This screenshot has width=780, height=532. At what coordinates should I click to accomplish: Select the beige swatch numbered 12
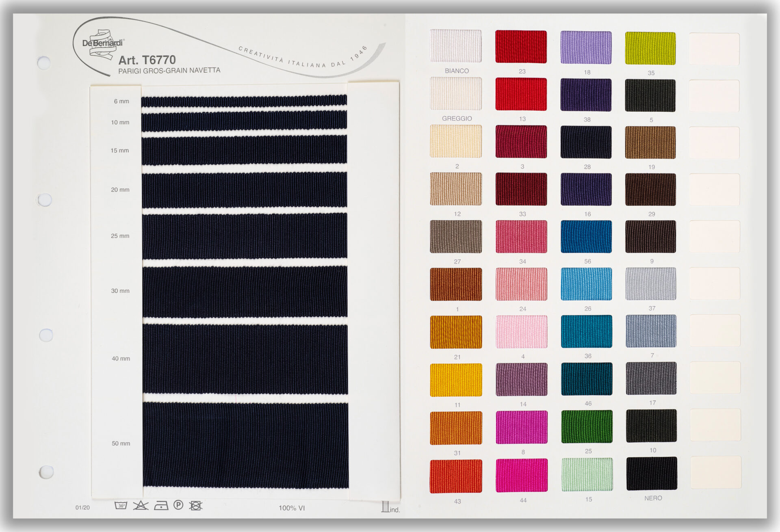coord(456,189)
